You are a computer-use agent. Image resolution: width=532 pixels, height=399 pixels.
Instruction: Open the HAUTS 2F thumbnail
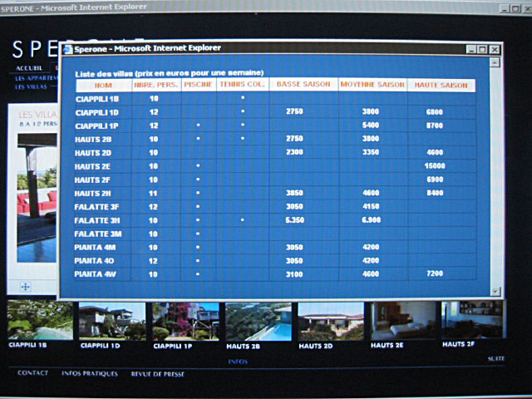coord(474,319)
